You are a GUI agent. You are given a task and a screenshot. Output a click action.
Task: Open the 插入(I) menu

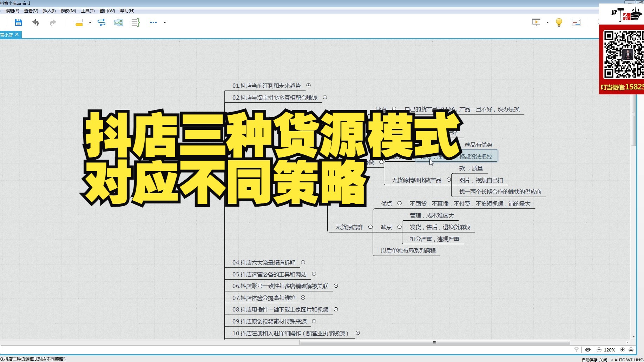(49, 11)
